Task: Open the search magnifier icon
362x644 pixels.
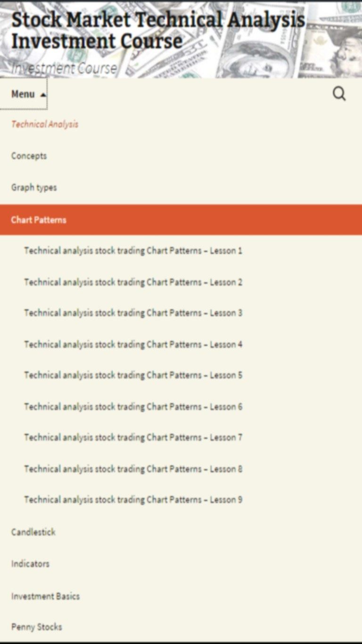Action: click(339, 94)
